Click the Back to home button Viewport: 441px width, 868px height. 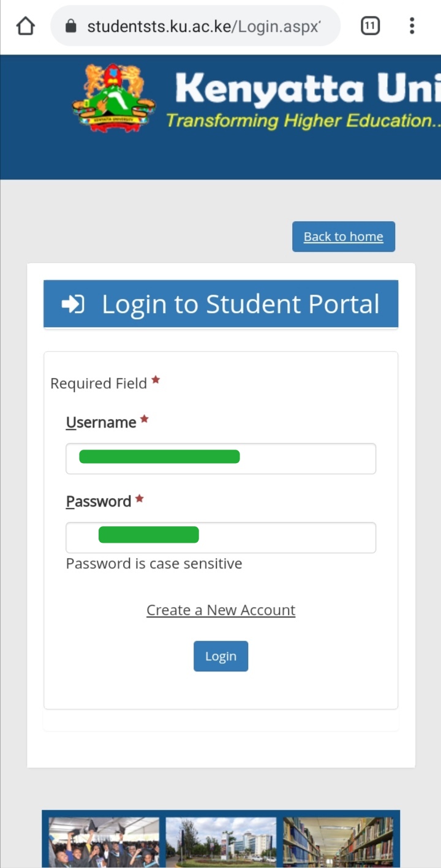(x=344, y=236)
